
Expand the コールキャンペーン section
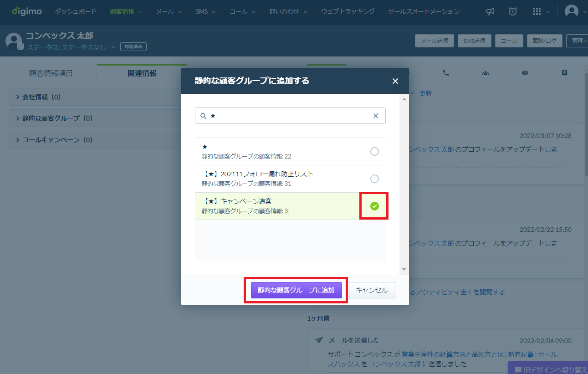tap(55, 140)
